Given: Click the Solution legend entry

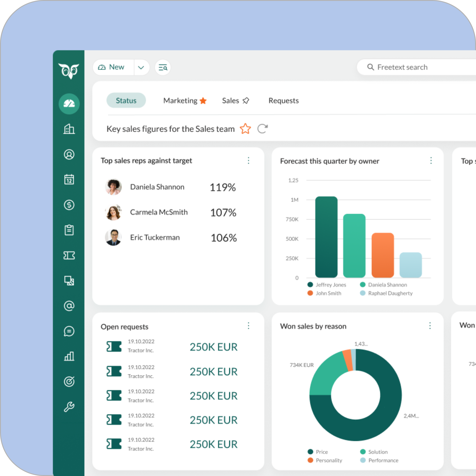Looking at the screenshot, I should click(374, 452).
